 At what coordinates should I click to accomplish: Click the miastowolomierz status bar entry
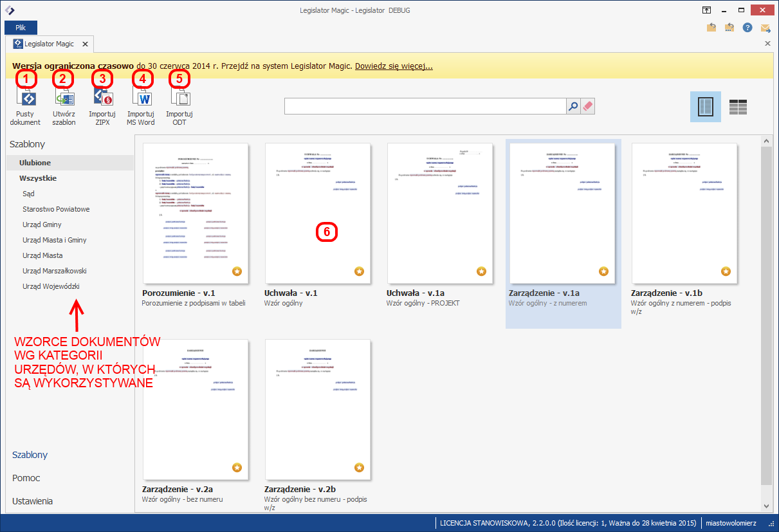click(x=731, y=523)
